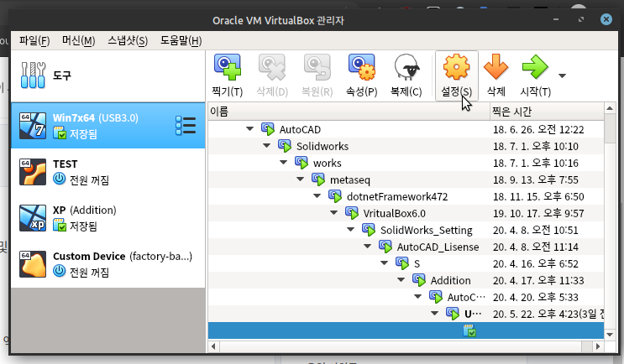
Task: Sort by the Taken time (찍은 시간) header
Action: coord(547,112)
